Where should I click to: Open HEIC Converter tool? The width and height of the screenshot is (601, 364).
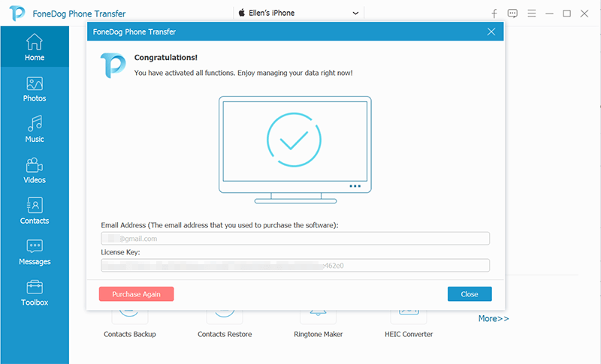click(409, 323)
